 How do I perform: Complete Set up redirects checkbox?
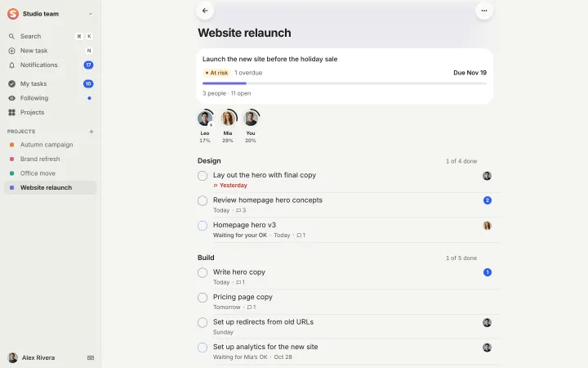tap(203, 322)
